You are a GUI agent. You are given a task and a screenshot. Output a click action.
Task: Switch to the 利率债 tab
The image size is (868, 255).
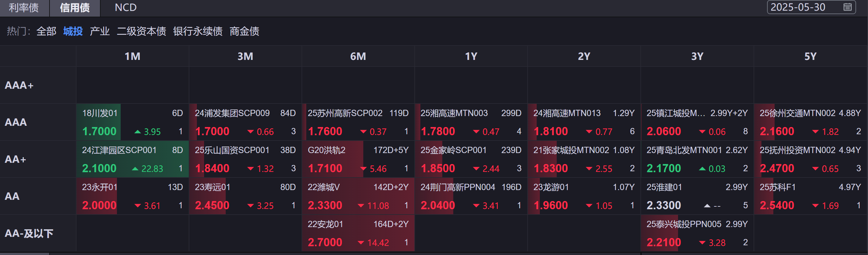click(x=24, y=8)
